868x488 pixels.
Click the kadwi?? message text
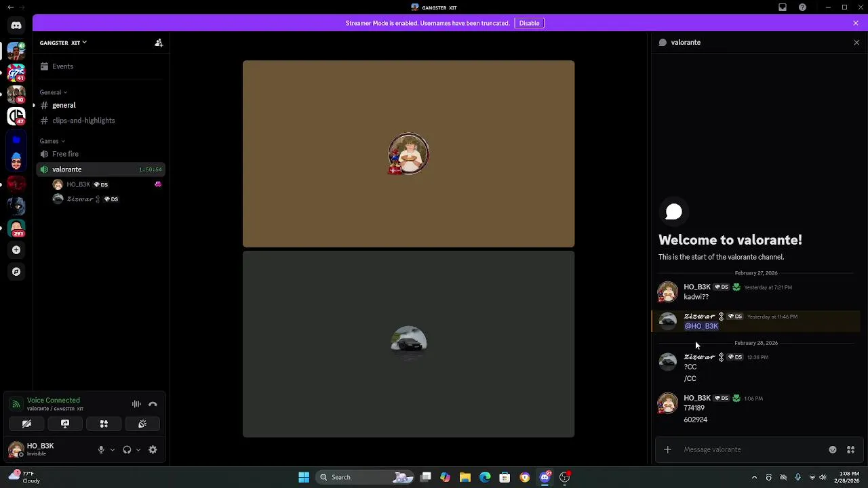(x=696, y=297)
